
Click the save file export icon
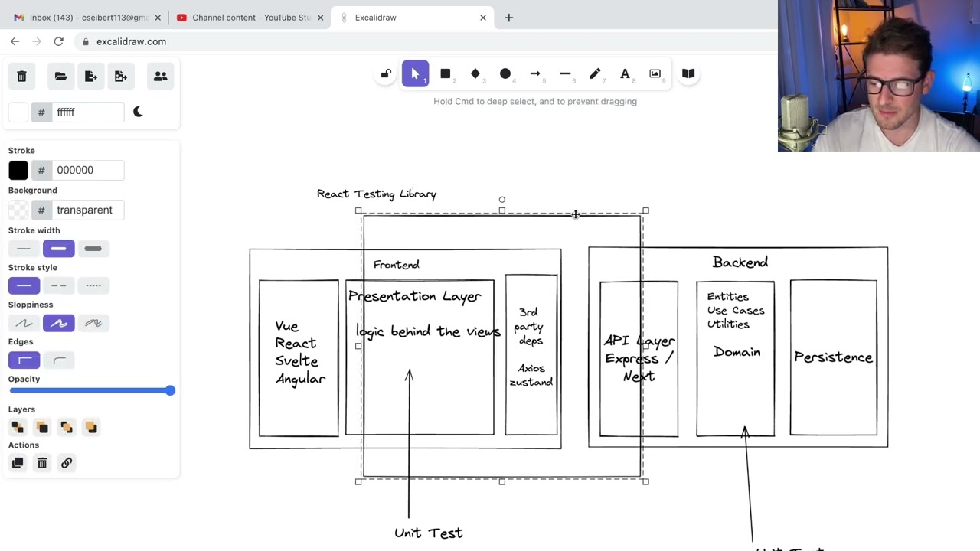[91, 76]
